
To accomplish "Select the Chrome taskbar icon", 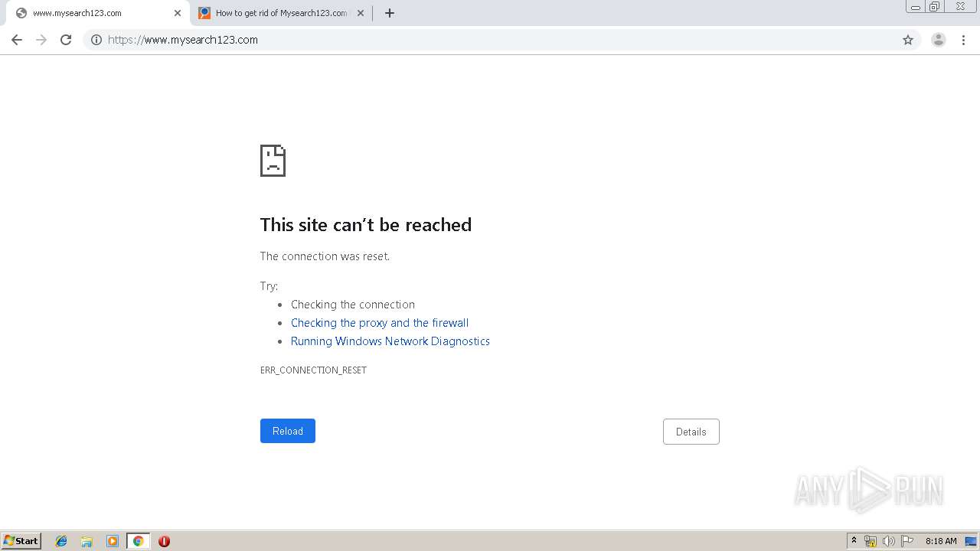I will click(138, 541).
